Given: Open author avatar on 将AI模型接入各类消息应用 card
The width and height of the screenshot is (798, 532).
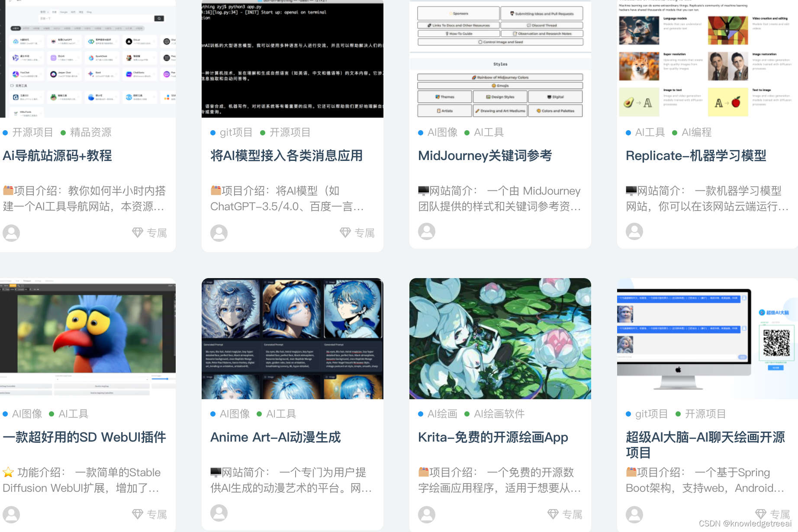Looking at the screenshot, I should (x=219, y=233).
